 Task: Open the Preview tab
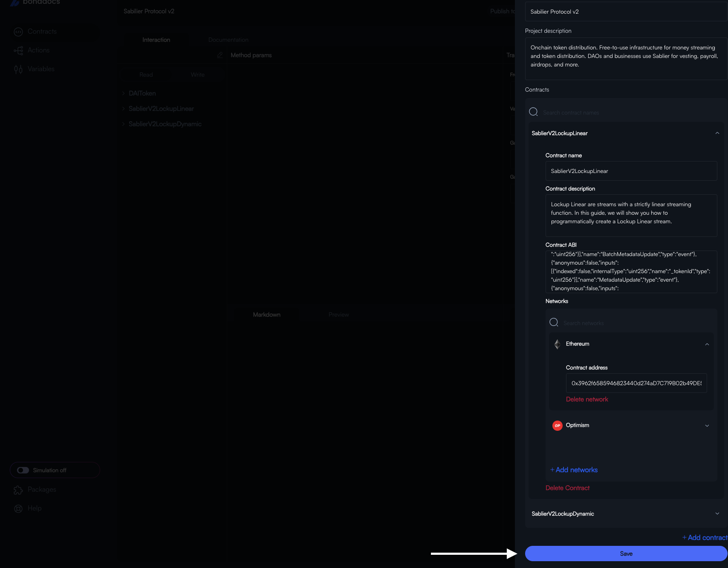(x=338, y=314)
